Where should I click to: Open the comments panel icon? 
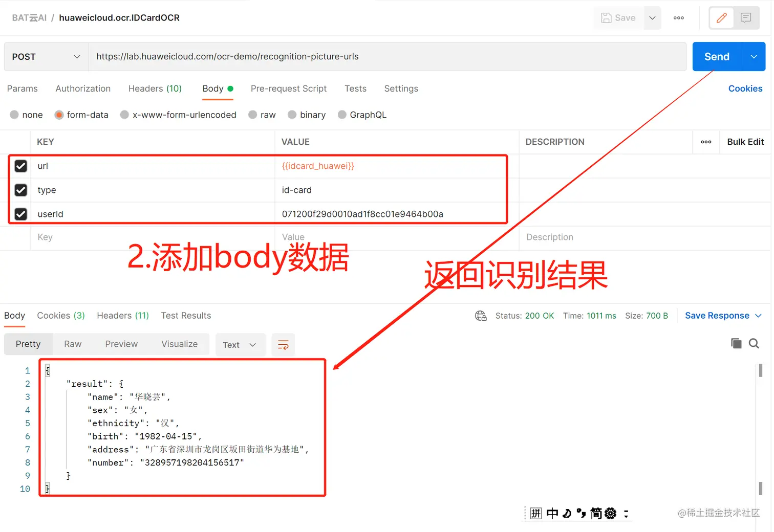[746, 18]
